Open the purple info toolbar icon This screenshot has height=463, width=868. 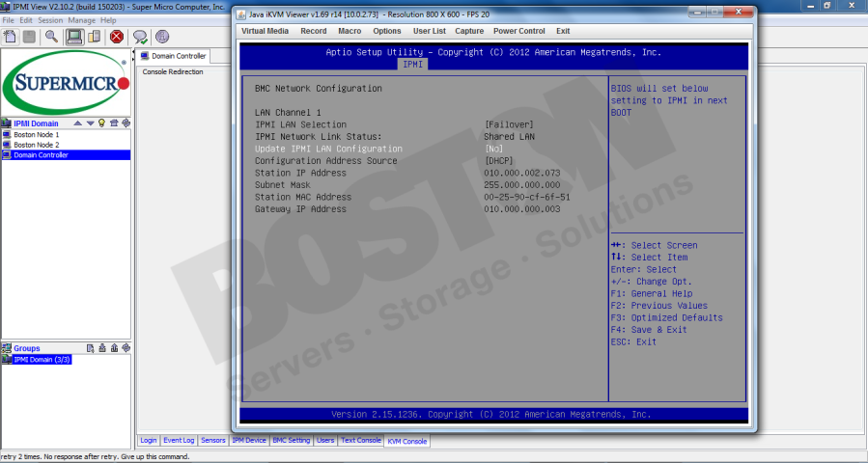pyautogui.click(x=162, y=37)
